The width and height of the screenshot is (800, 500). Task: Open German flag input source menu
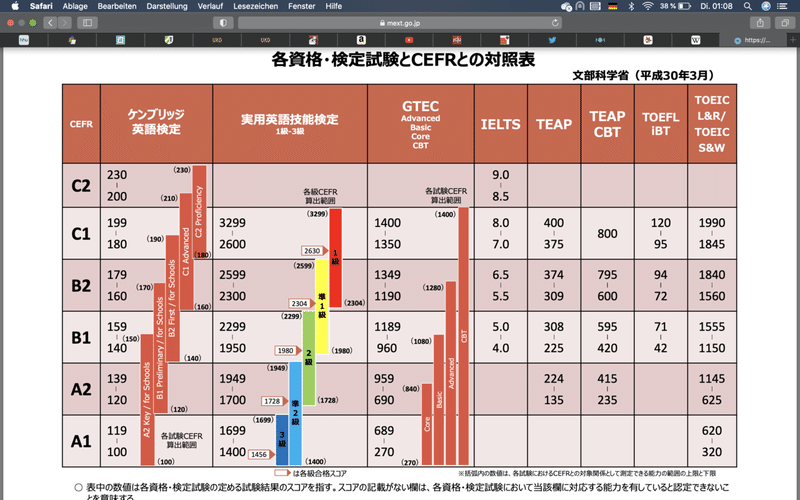point(613,6)
